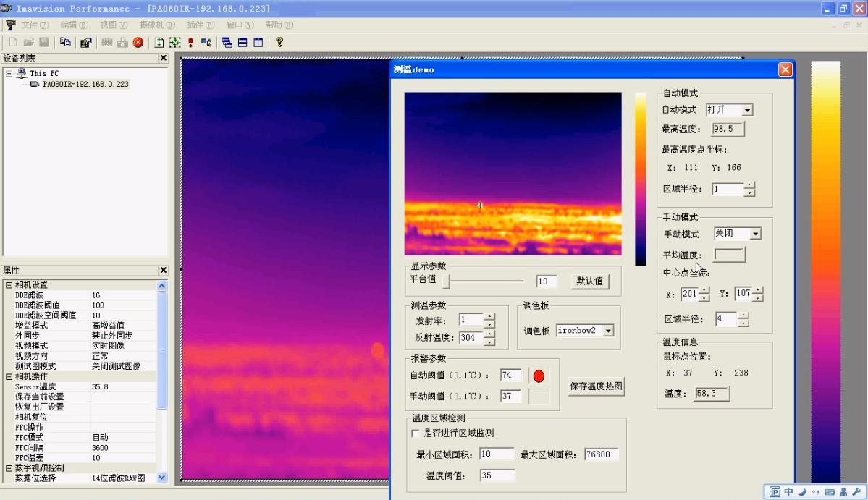Close the 属性 properties panel
868x500 pixels.
click(163, 271)
